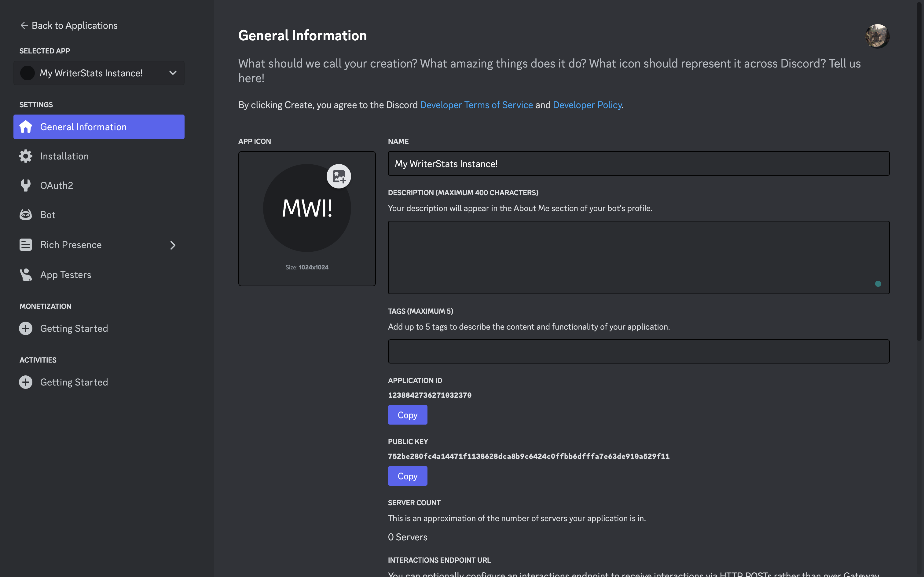The image size is (924, 577).
Task: Select the General Information menu item
Action: (99, 127)
